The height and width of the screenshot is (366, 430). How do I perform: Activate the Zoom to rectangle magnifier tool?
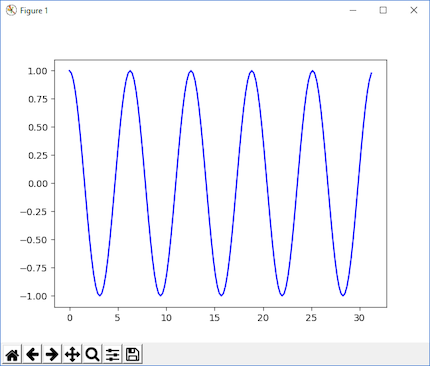92,354
